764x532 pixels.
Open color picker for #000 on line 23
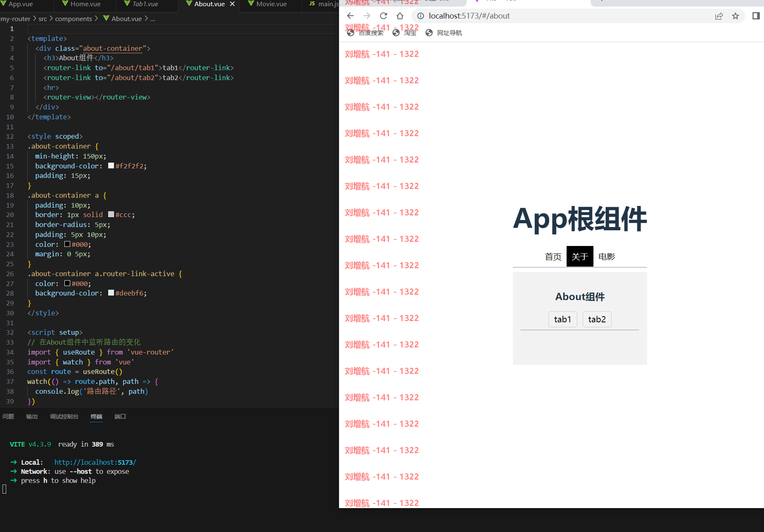[67, 244]
